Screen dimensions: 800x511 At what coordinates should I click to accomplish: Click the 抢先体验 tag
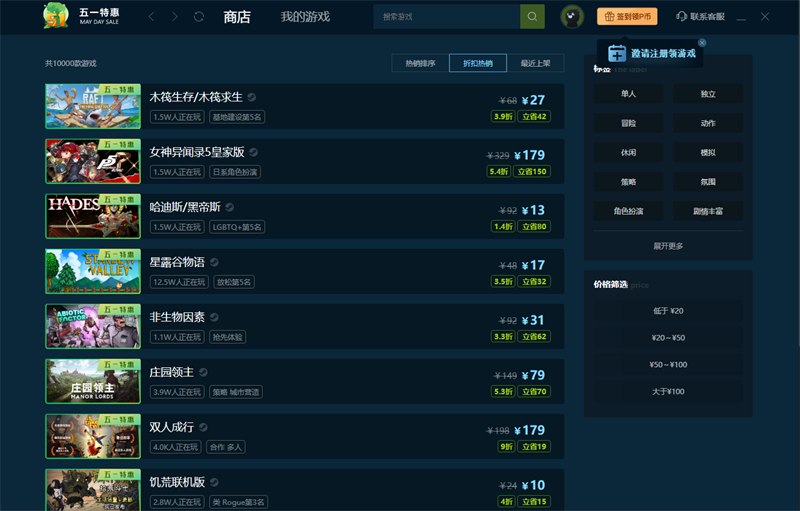[x=228, y=337]
